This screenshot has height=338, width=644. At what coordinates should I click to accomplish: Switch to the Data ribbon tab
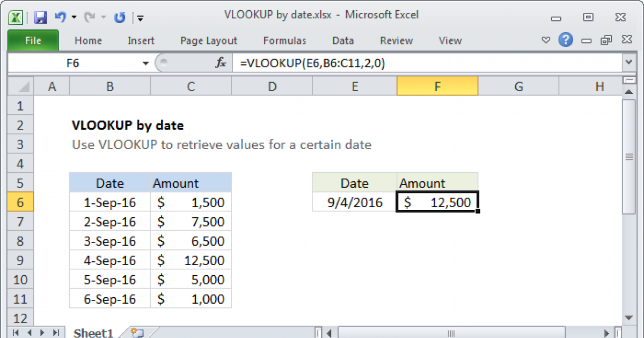[x=343, y=40]
